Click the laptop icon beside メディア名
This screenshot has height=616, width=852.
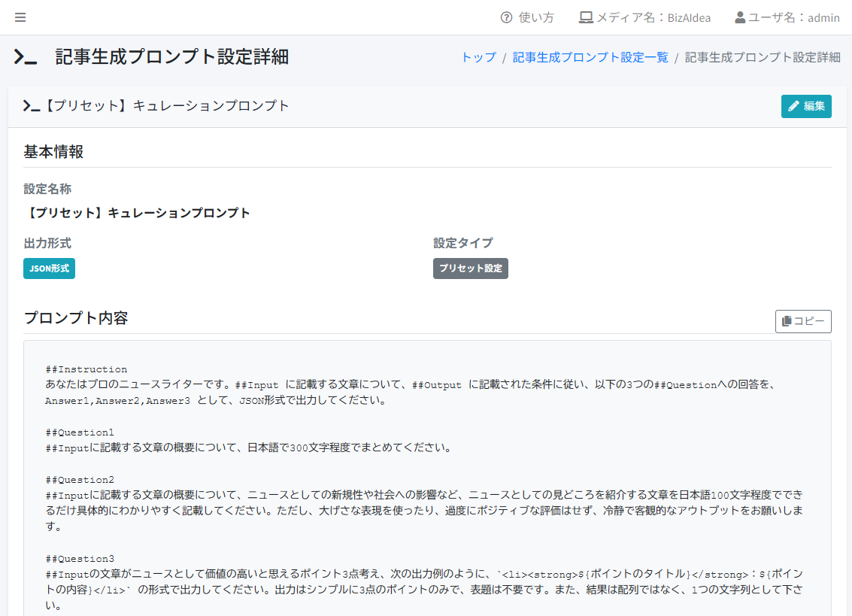coord(586,17)
